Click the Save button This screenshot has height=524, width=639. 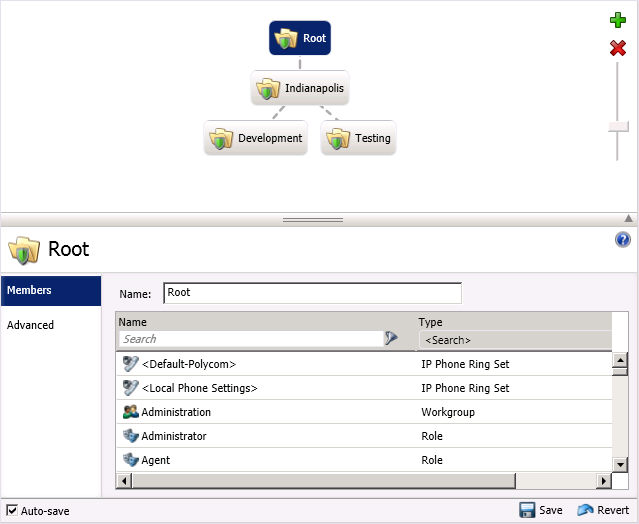pyautogui.click(x=541, y=510)
